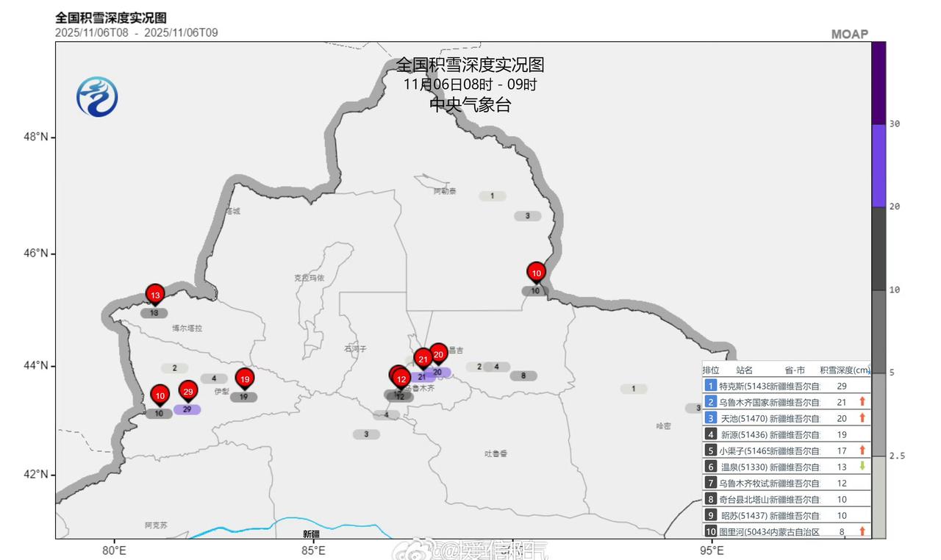Select the red 13 snow-depth pin

(x=154, y=295)
